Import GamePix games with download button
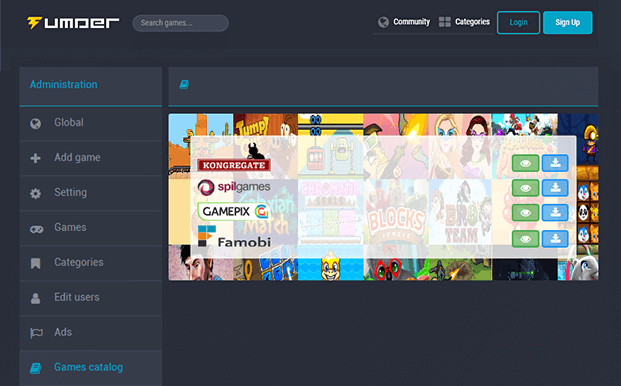 point(555,213)
